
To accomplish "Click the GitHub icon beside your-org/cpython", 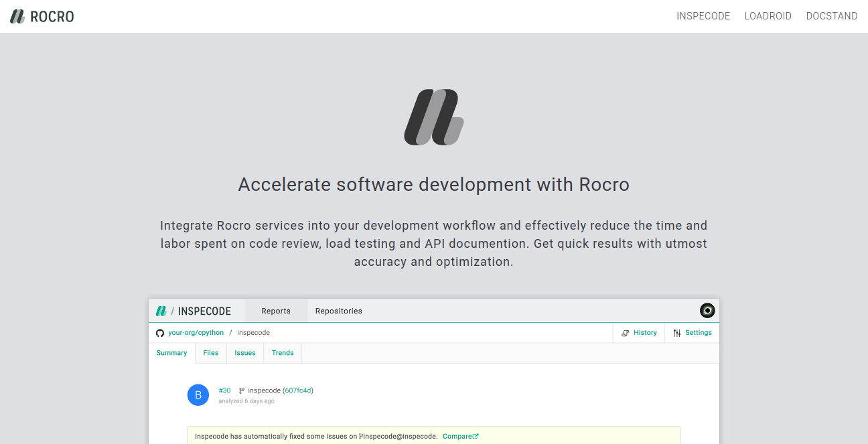I will tap(160, 333).
